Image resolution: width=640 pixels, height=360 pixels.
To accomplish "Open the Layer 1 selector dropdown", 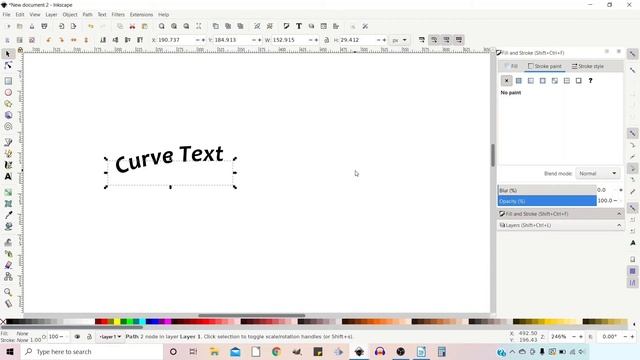I will click(110, 337).
